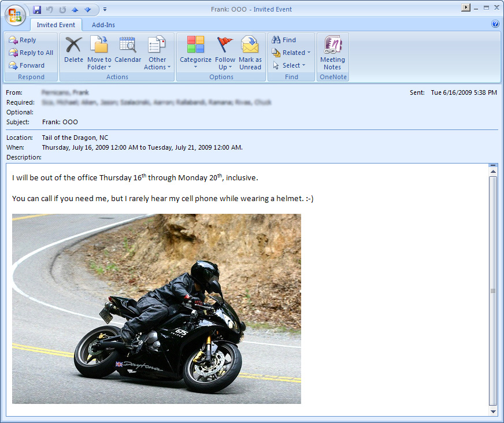Go to previous item with up arrow
504x423 pixels.
click(75, 10)
